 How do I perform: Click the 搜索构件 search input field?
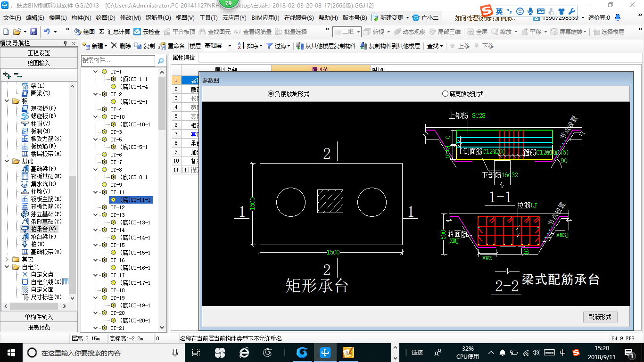pos(118,60)
